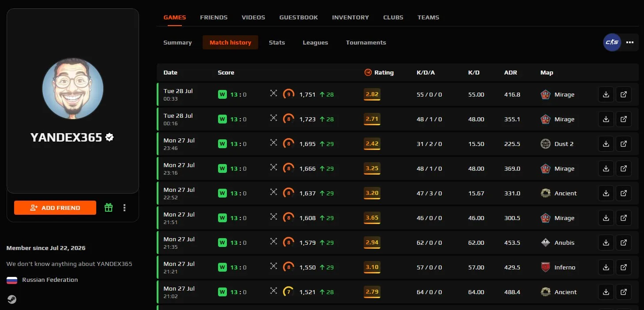Download demo for the Inferno match

pos(606,267)
